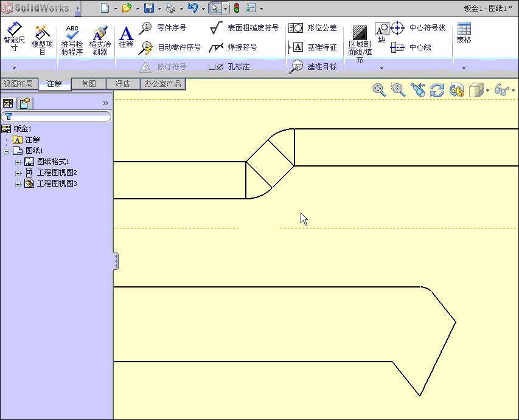Click the Auto Balloon (自动零件序号) tool
This screenshot has width=519, height=420.
(170, 47)
